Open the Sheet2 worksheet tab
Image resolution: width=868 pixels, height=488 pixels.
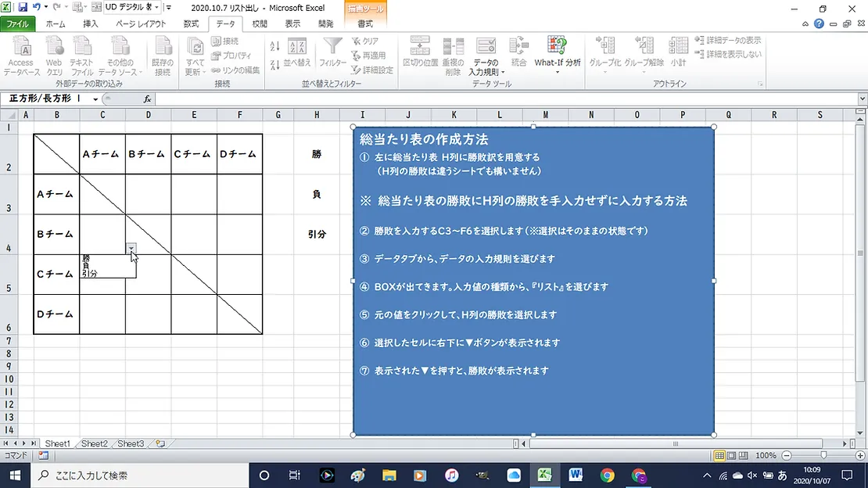point(93,443)
